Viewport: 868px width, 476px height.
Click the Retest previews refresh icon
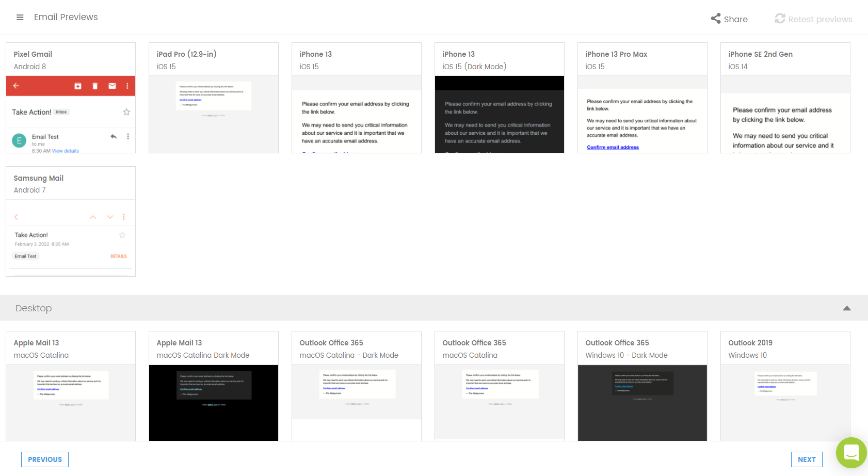click(780, 19)
